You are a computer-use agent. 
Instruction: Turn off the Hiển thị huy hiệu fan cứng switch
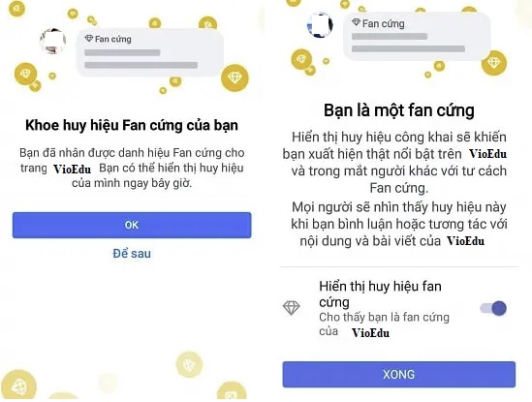pyautogui.click(x=493, y=308)
